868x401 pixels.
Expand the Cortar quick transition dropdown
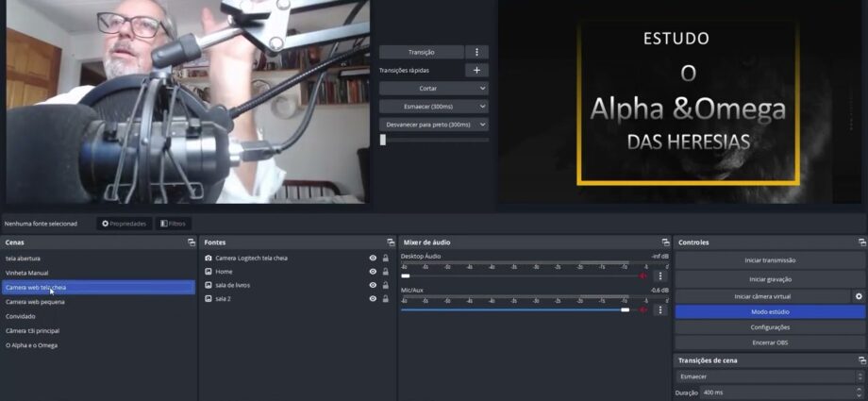click(434, 88)
